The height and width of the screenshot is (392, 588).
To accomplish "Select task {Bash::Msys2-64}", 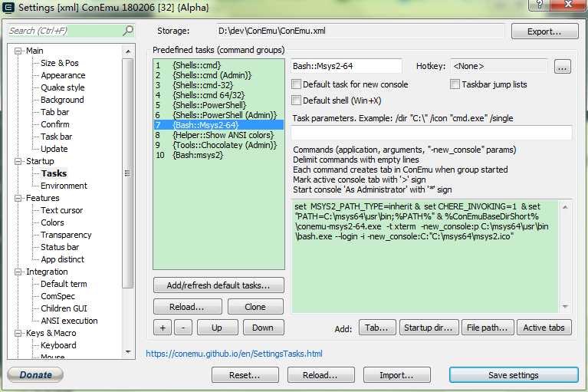I will pos(218,125).
